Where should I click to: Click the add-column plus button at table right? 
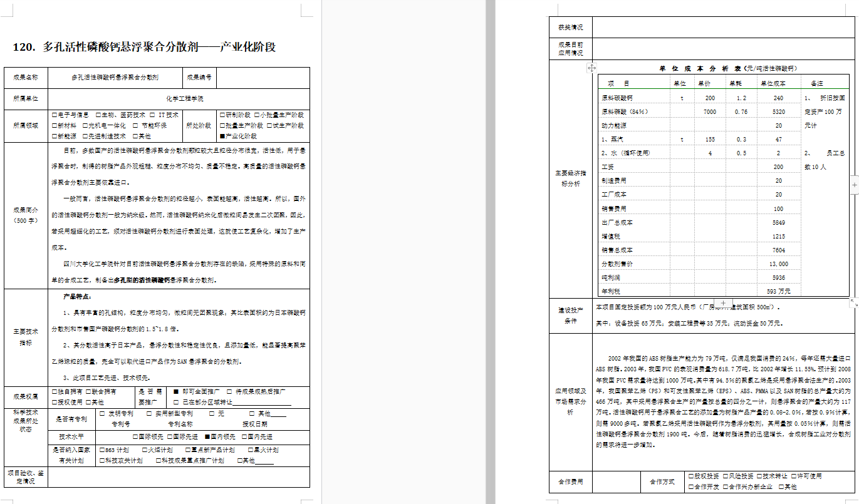pyautogui.click(x=855, y=185)
